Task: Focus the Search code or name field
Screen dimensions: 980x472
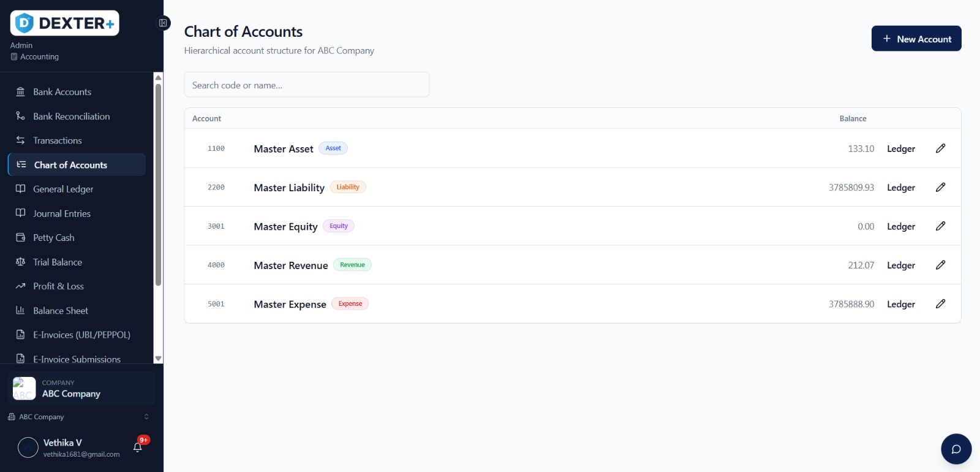Action: pos(307,85)
